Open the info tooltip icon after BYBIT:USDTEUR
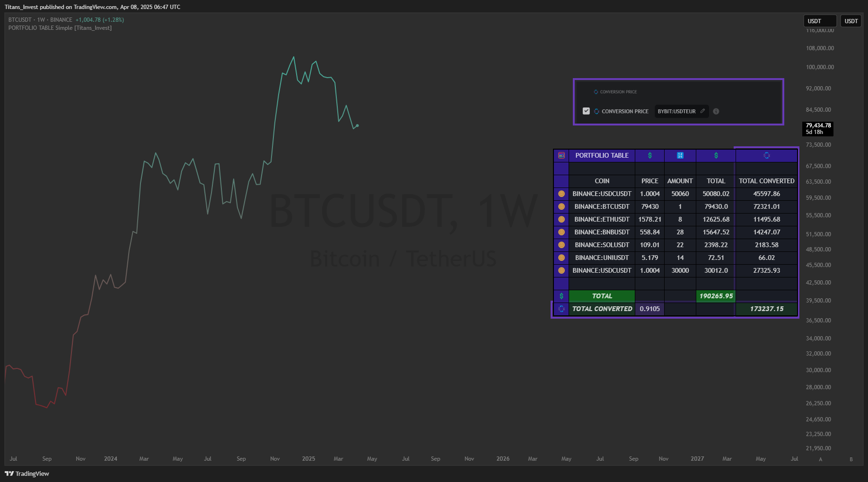Viewport: 868px width, 482px height. (716, 111)
